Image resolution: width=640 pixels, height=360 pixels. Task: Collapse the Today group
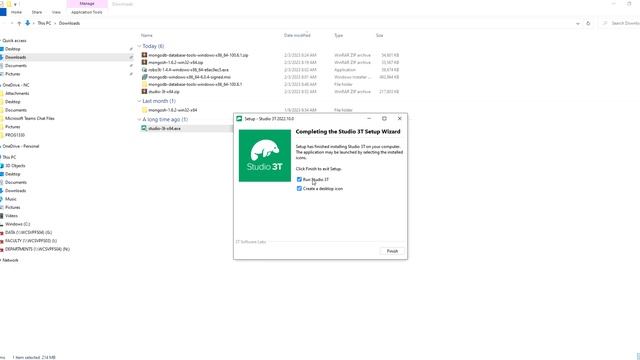pos(139,46)
